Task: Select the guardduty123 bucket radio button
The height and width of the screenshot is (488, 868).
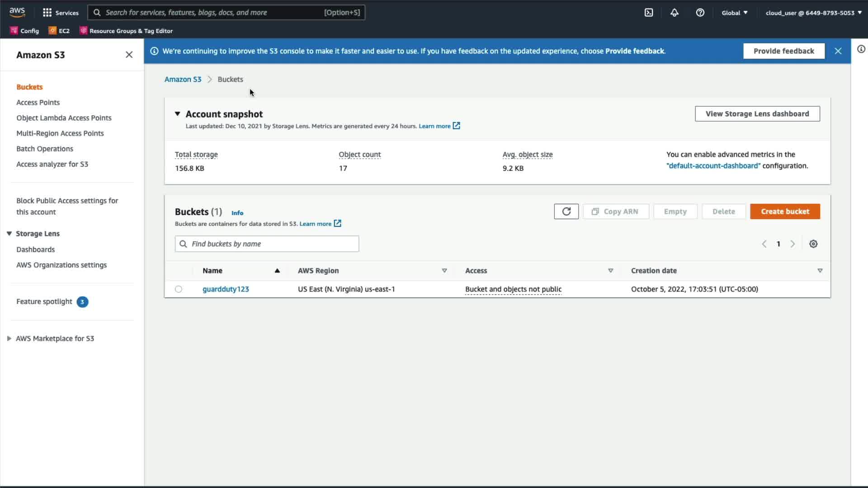Action: click(x=179, y=289)
